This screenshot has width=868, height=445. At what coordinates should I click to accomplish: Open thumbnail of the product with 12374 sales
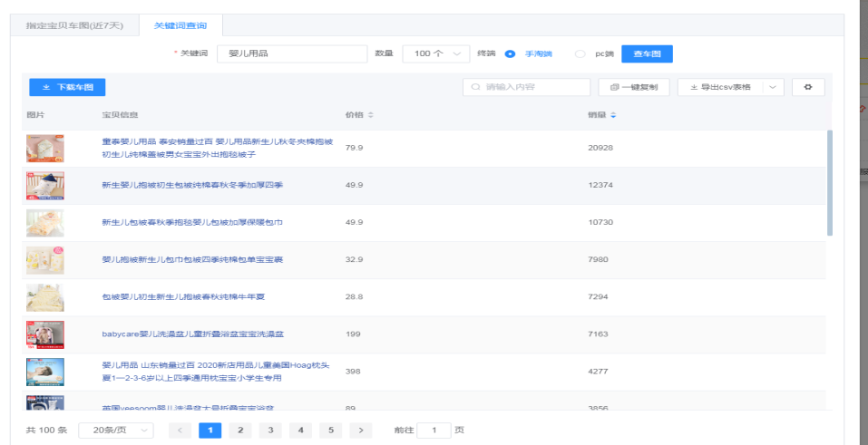(x=44, y=186)
